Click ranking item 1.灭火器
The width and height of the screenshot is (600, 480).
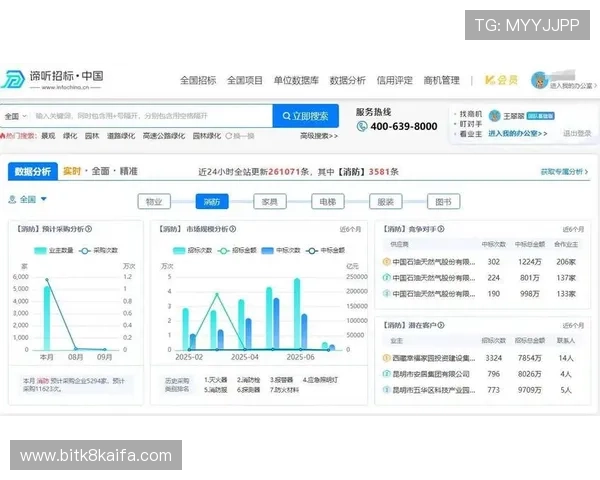click(x=215, y=380)
